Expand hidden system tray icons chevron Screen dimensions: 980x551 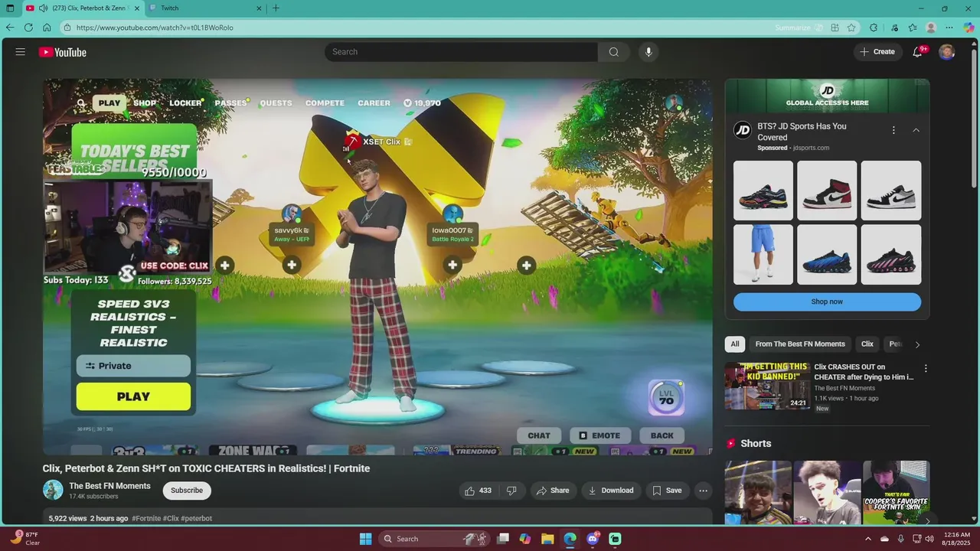tap(868, 539)
